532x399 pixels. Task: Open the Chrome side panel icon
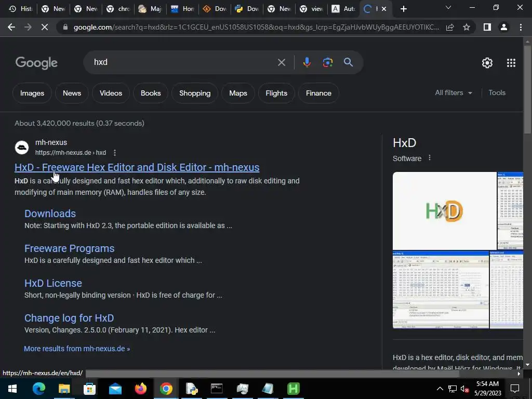[487, 27]
